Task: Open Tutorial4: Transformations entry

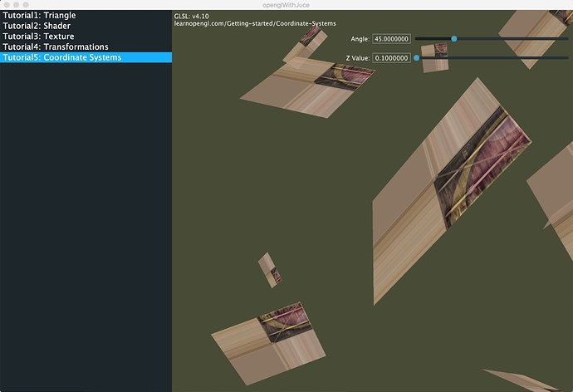Action: click(86, 47)
